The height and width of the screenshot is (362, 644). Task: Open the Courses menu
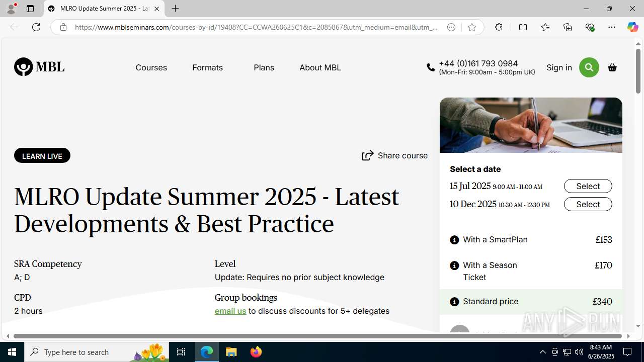[x=151, y=67]
